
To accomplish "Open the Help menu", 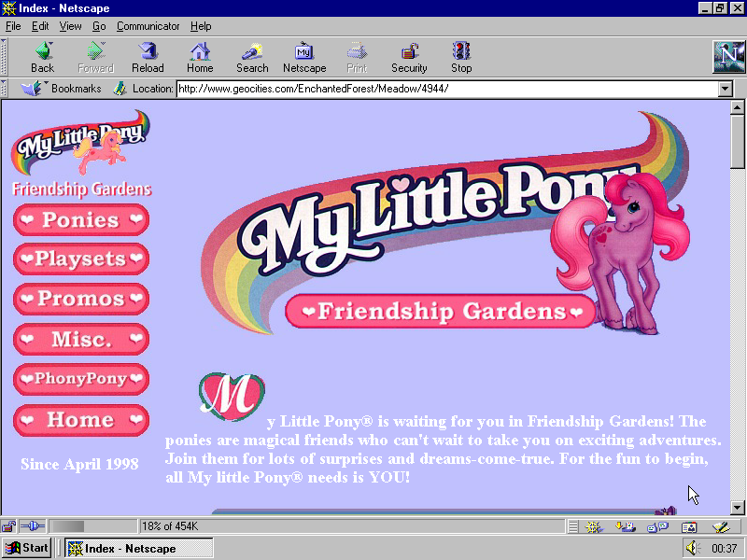I will 201,26.
